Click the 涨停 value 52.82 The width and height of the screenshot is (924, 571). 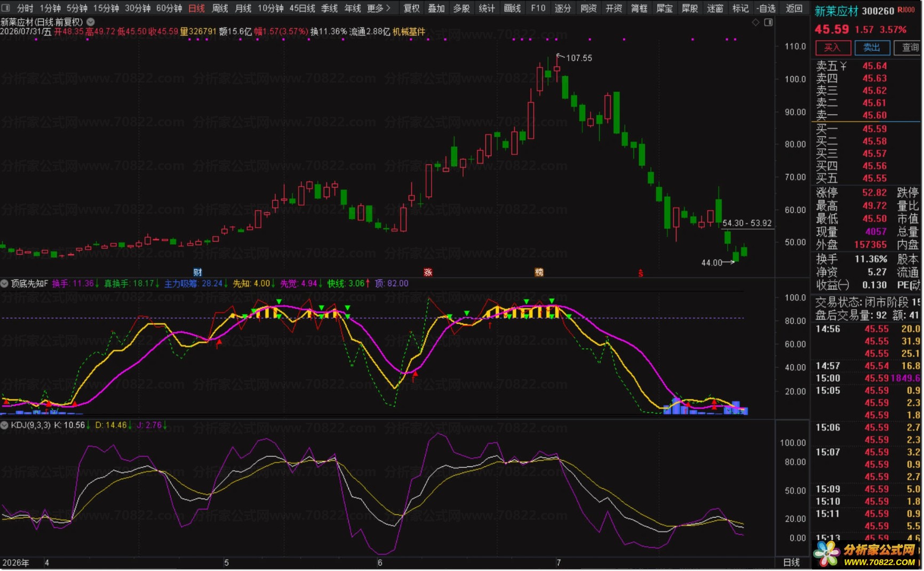[874, 193]
